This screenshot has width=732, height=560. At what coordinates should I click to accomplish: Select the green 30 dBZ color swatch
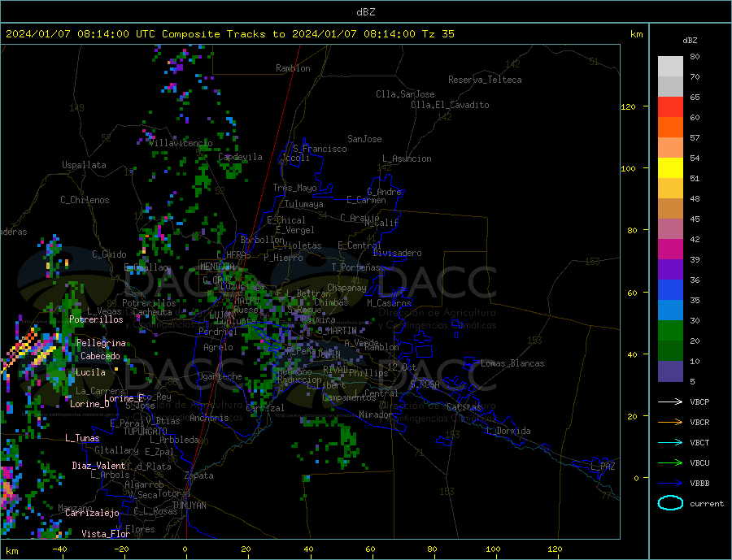[x=670, y=331]
